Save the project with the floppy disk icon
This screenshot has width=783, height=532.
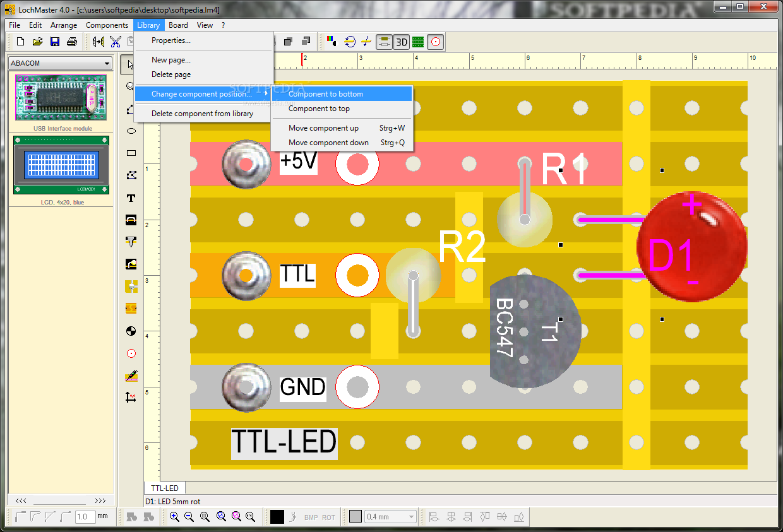click(x=55, y=42)
